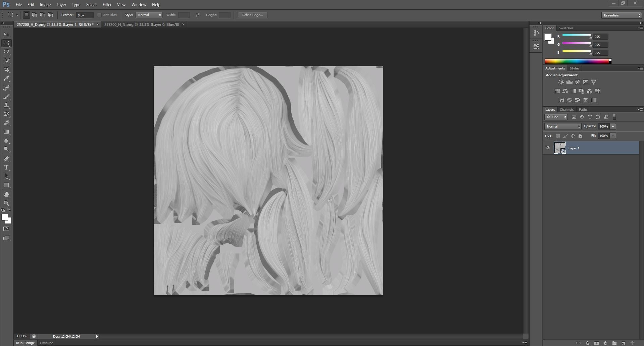This screenshot has height=346, width=644.
Task: Open the Fill slider dropdown arrow
Action: tap(613, 136)
